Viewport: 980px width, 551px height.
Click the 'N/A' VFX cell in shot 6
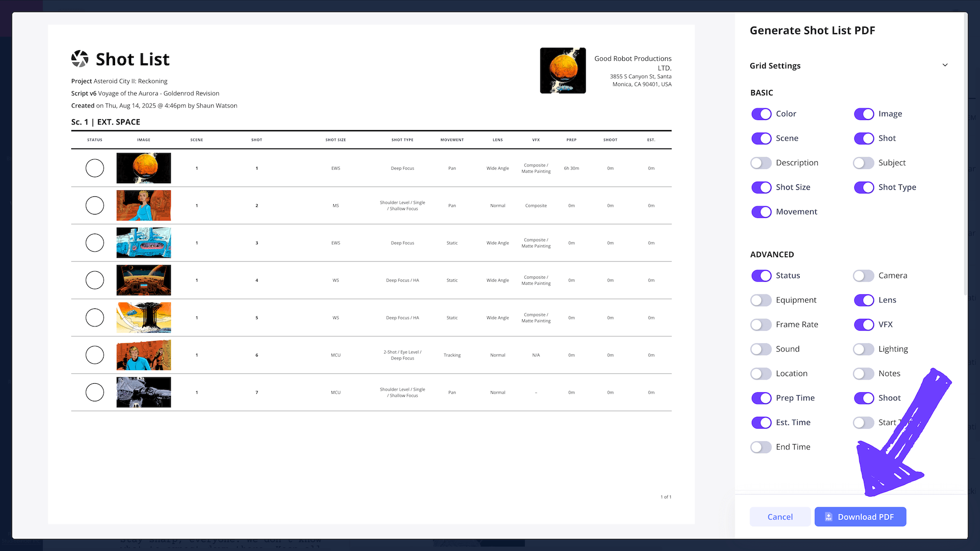pyautogui.click(x=536, y=355)
